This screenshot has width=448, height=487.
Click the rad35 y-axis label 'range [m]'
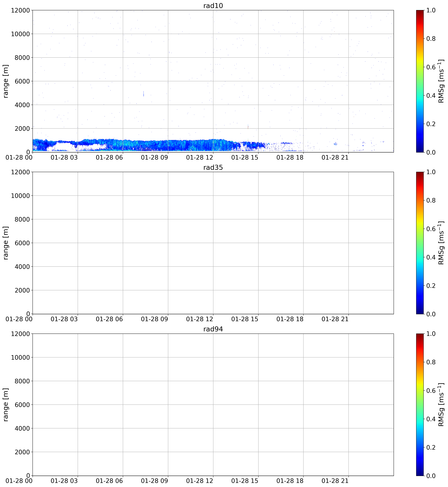point(6,243)
